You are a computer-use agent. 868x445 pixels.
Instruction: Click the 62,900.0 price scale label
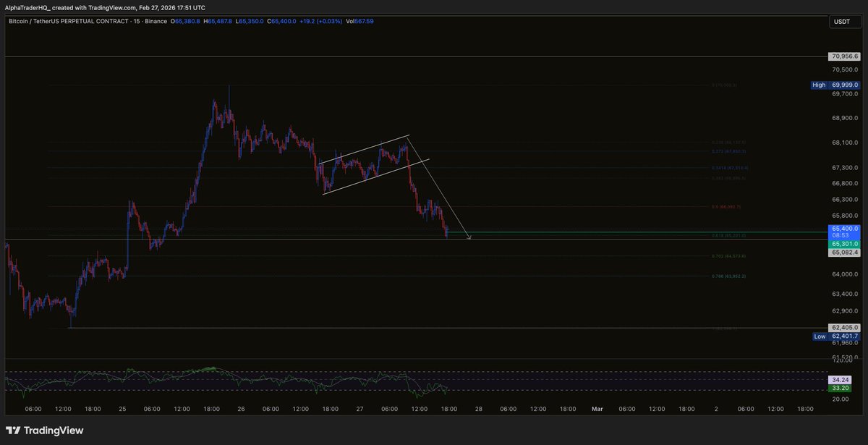coord(845,311)
